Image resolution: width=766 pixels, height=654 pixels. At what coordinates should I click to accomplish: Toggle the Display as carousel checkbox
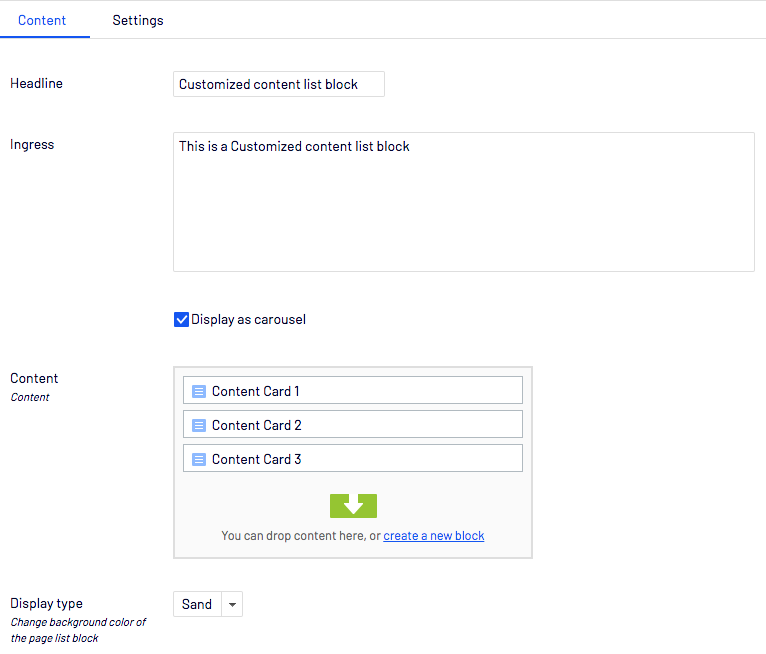click(x=181, y=320)
